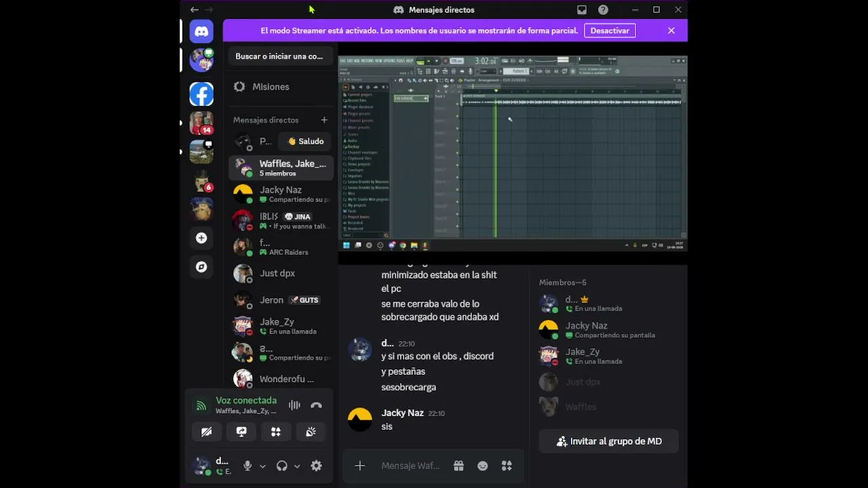Go back with the left arrow
The image size is (868, 488).
pyautogui.click(x=195, y=9)
